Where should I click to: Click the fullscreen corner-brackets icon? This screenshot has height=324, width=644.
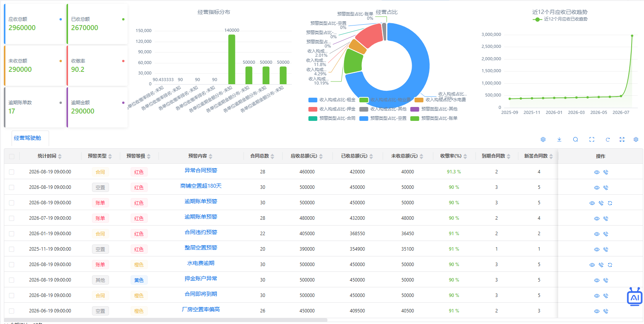coord(592,139)
